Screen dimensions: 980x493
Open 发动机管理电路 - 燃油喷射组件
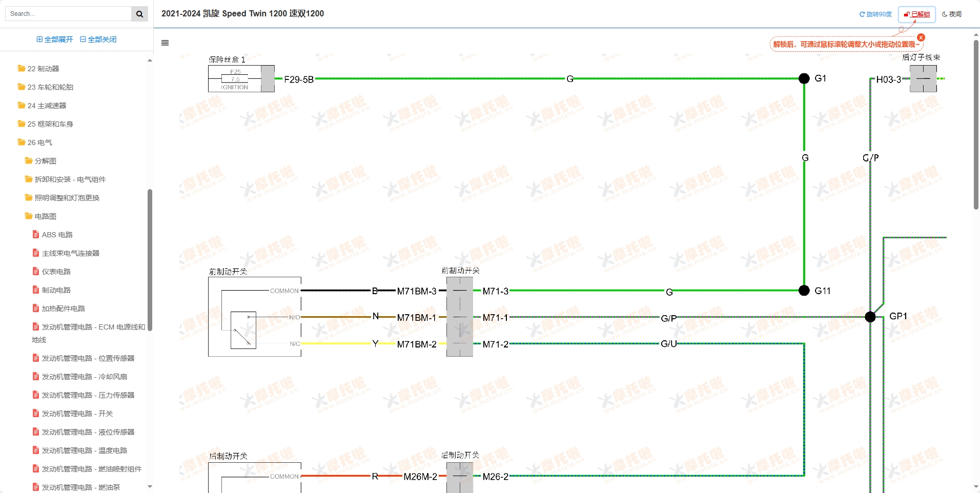[x=91, y=469]
